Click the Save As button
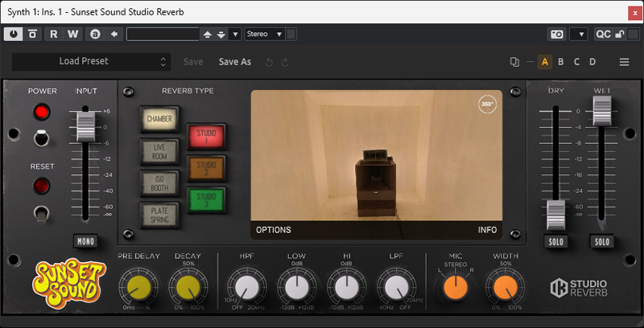Screen dimensions: 644x328 click(235, 62)
